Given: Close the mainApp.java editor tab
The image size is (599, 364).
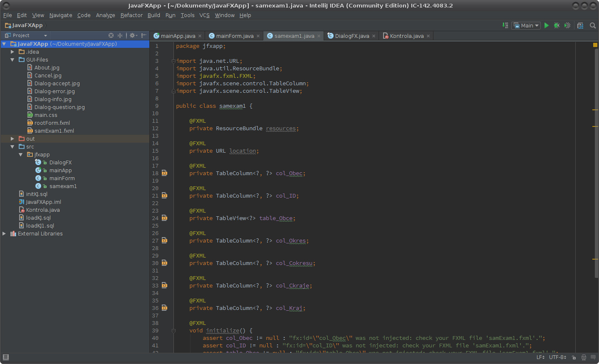Looking at the screenshot, I should 200,36.
